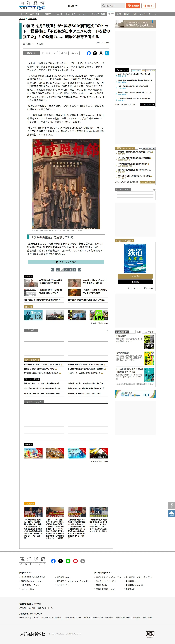Switch books panel to 新刊 tab
This screenshot has width=175, height=644.
[x=139, y=332]
